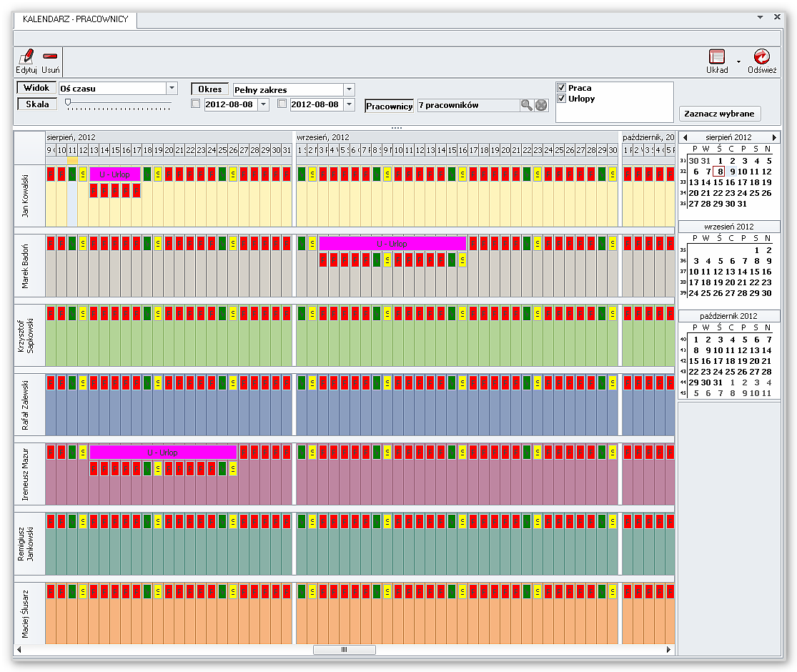Expand the Widok 'Oś czasu' dropdown
This screenshot has height=672, width=797.
172,89
